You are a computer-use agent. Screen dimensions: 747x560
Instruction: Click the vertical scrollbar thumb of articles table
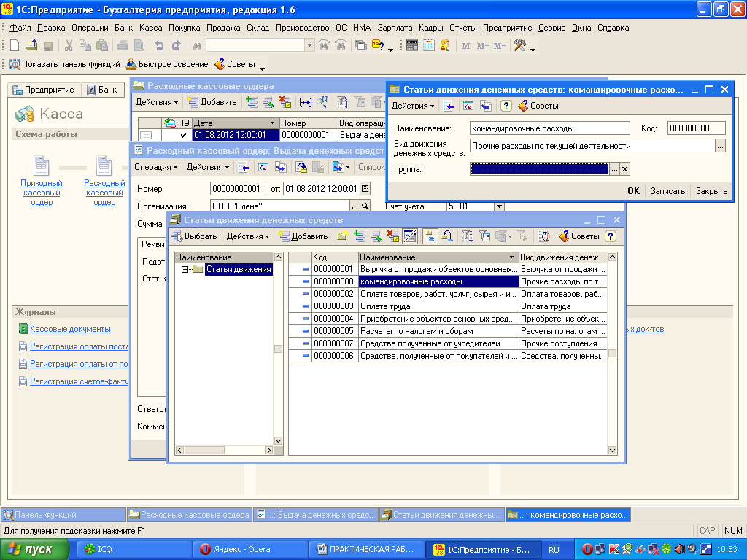click(x=612, y=354)
